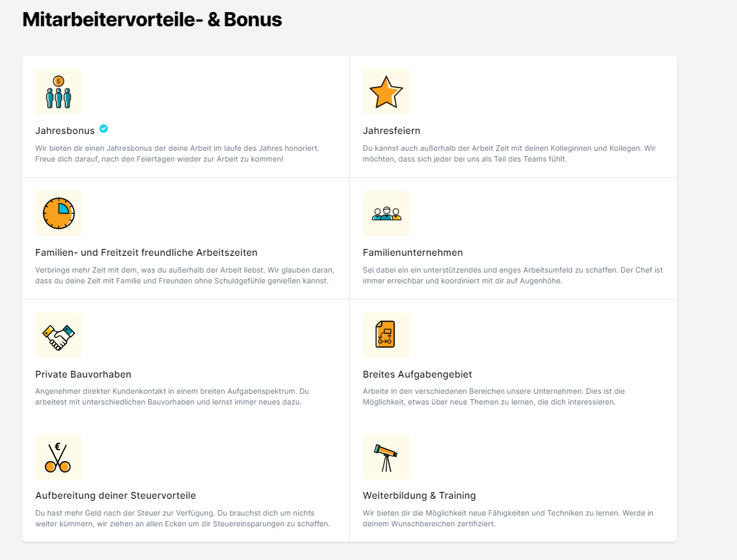Click the telescope Weiterbildung icon
This screenshot has width=737, height=560.
pos(386,457)
